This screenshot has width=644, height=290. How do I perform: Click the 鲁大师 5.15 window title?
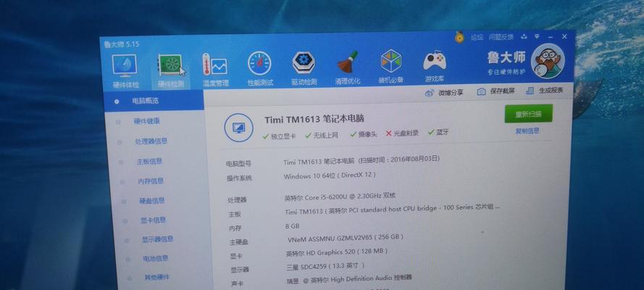coord(121,44)
